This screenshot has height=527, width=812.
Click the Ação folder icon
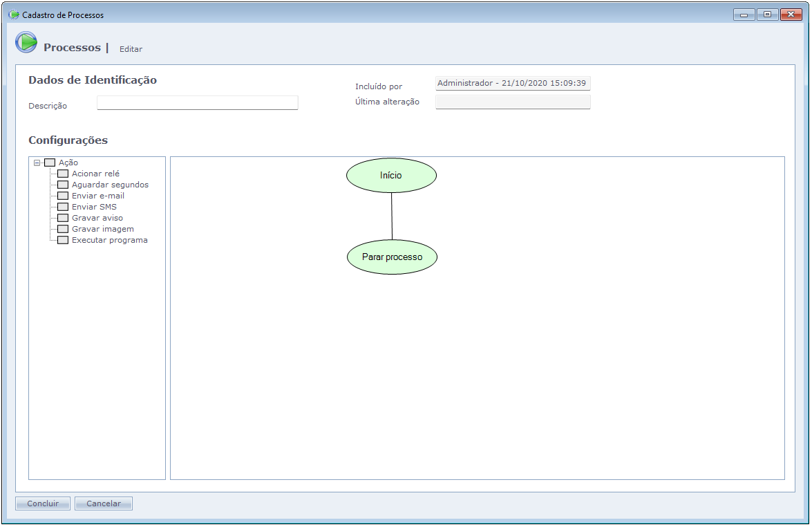[50, 163]
